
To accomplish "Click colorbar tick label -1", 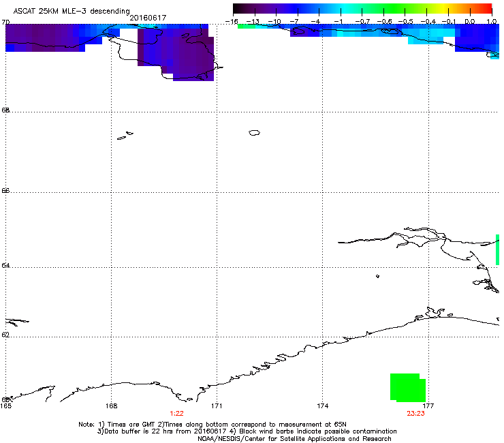I will click(x=338, y=22).
